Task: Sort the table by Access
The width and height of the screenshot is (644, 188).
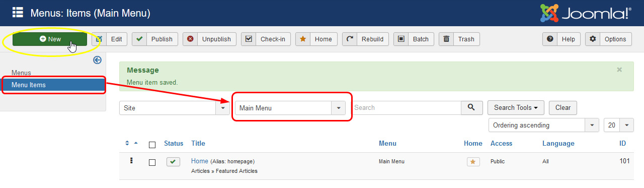Action: [x=501, y=144]
